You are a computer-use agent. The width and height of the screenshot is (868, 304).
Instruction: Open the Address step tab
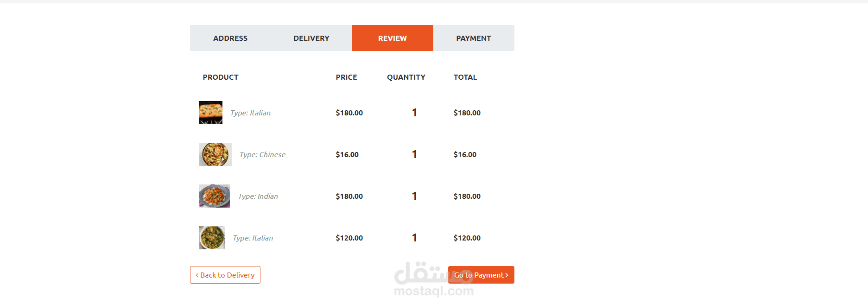(x=230, y=38)
